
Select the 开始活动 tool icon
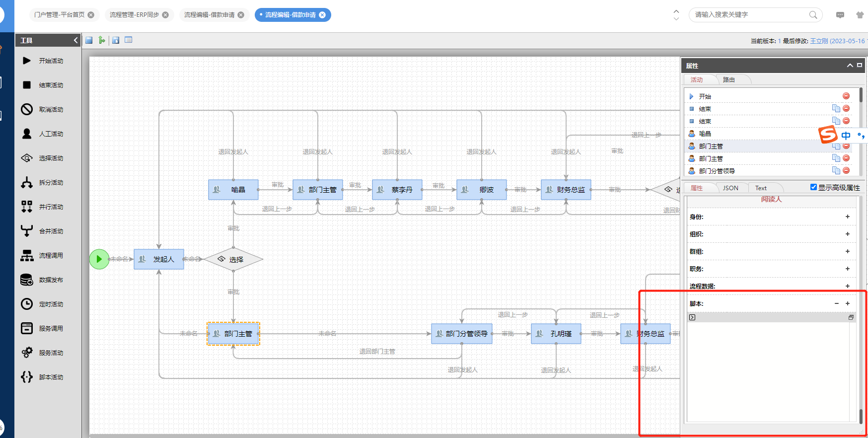27,61
